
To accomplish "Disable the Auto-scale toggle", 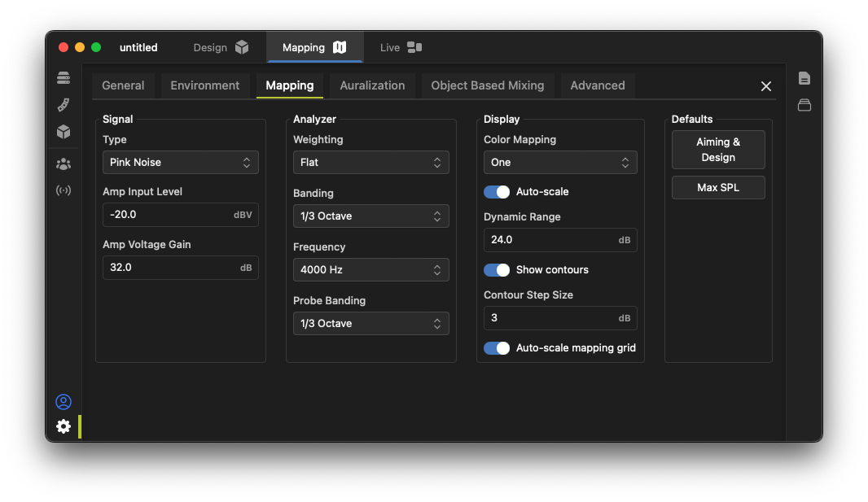I will 497,192.
